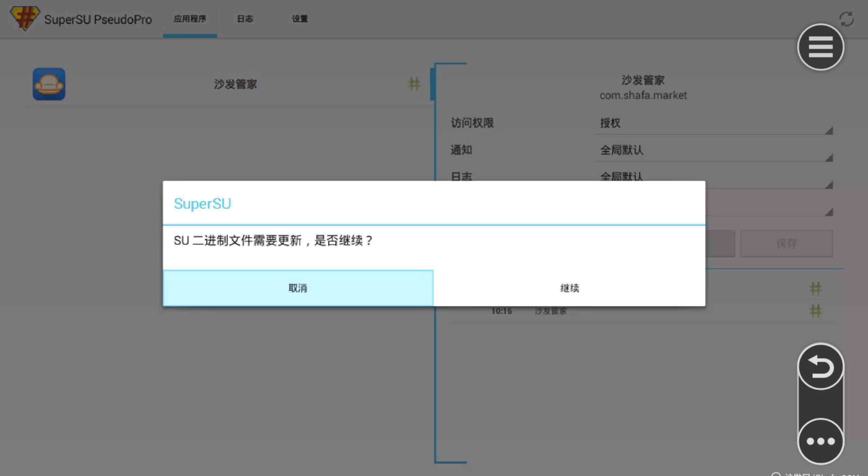Switch to the 日志 tab
Screen dimensions: 868x476
click(x=245, y=19)
